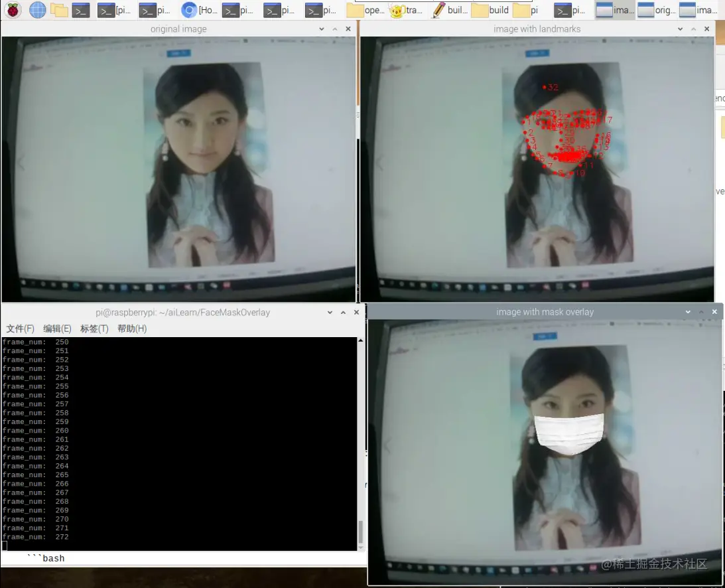The width and height of the screenshot is (725, 588).
Task: Click the terminal scrollbar down arrow
Action: [361, 548]
